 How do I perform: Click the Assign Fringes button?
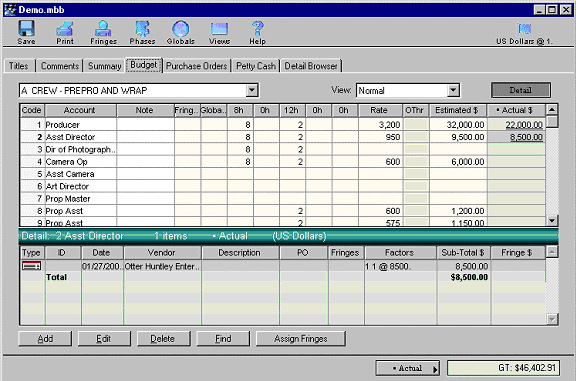tap(300, 338)
